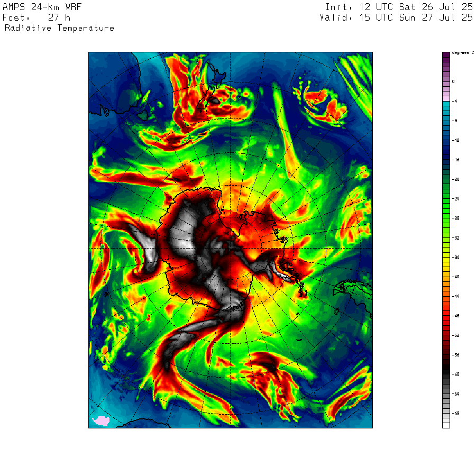
Task: Click the "-8" label on the color scale
Action: pos(454,121)
